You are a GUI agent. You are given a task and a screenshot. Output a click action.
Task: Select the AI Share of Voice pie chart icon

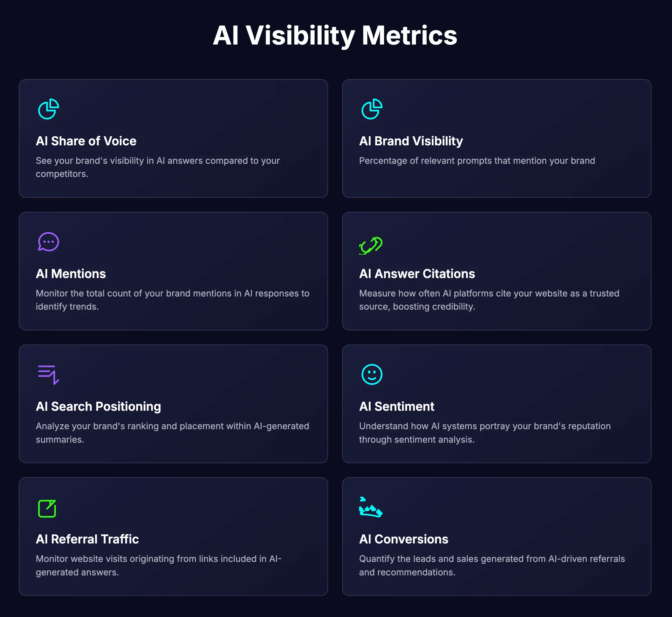click(48, 108)
